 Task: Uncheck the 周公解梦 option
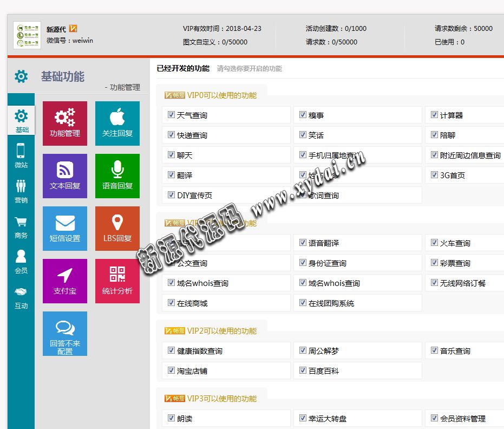point(303,350)
